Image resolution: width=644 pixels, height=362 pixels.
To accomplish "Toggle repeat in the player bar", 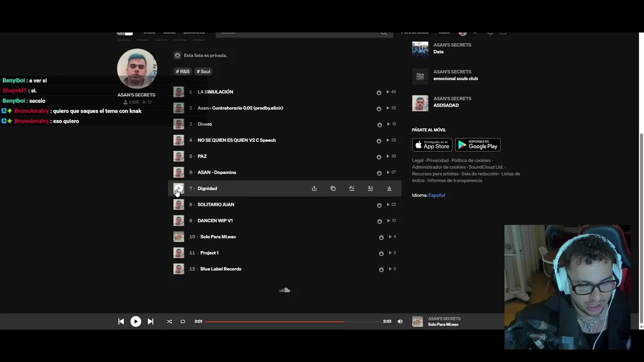I will (183, 321).
